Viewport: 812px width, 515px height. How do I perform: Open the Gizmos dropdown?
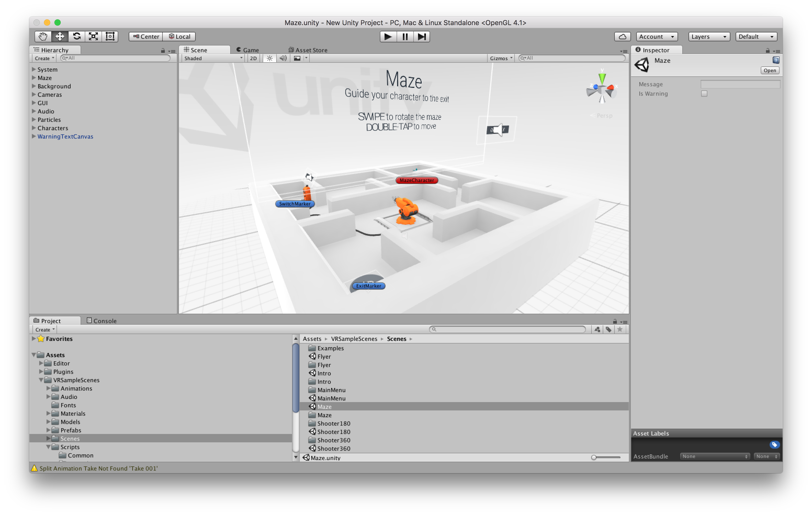coord(501,58)
